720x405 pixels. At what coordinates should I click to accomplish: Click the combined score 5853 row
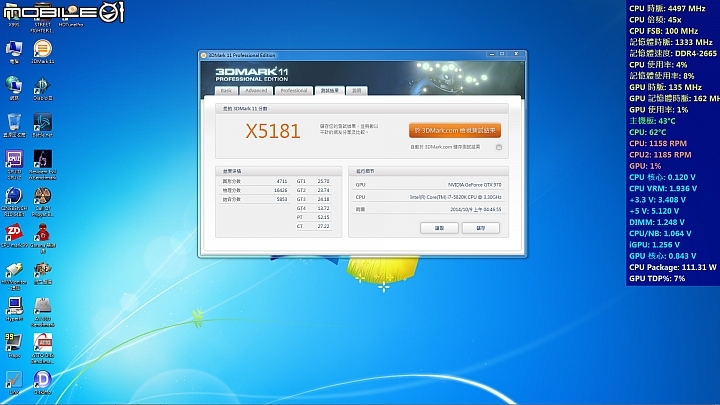pyautogui.click(x=255, y=199)
